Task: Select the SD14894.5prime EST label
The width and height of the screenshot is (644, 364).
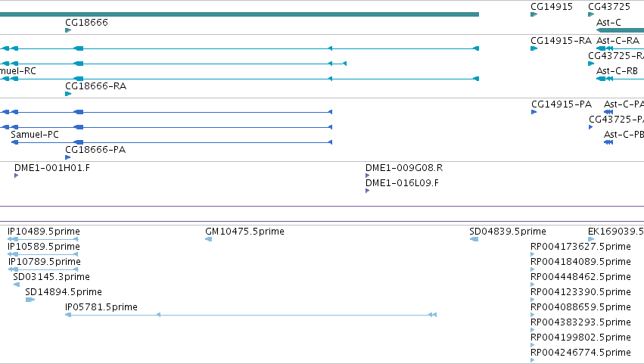Action: pyautogui.click(x=64, y=291)
